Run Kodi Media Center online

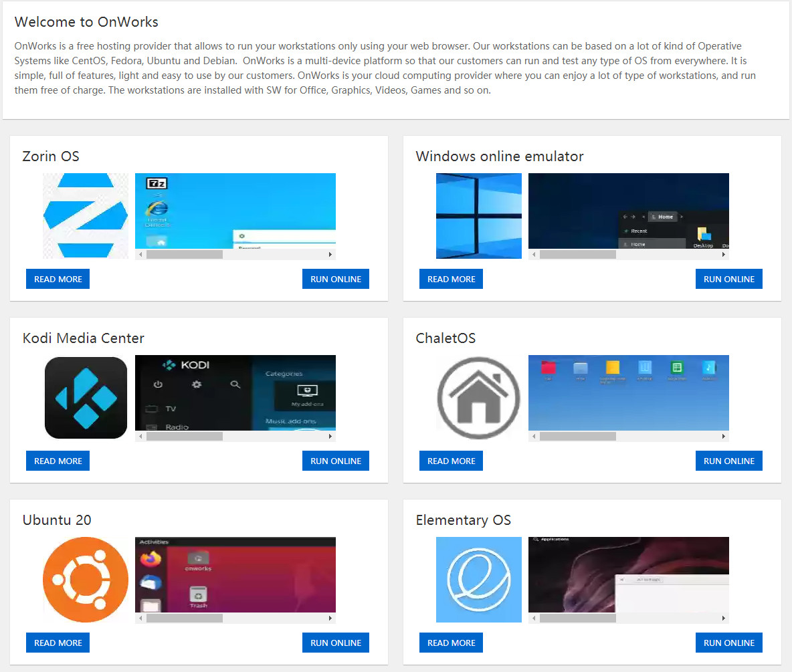pyautogui.click(x=335, y=461)
